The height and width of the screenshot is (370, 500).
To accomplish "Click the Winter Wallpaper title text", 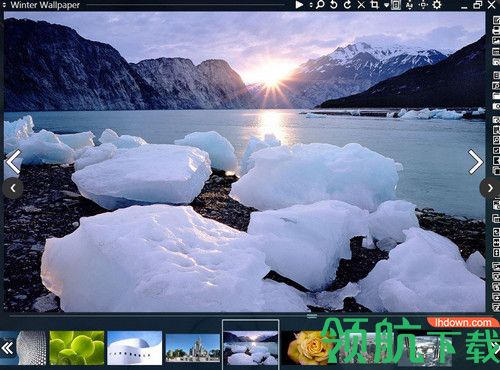I will pos(45,5).
